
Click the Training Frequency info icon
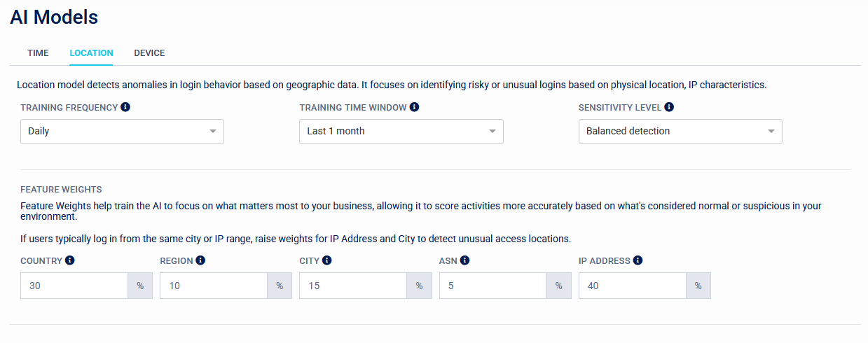125,107
